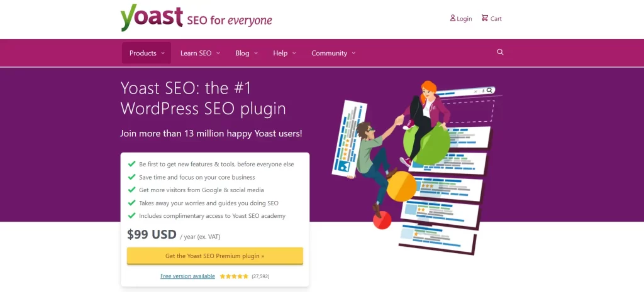
Task: Expand the Community chevron arrow
Action: click(353, 53)
